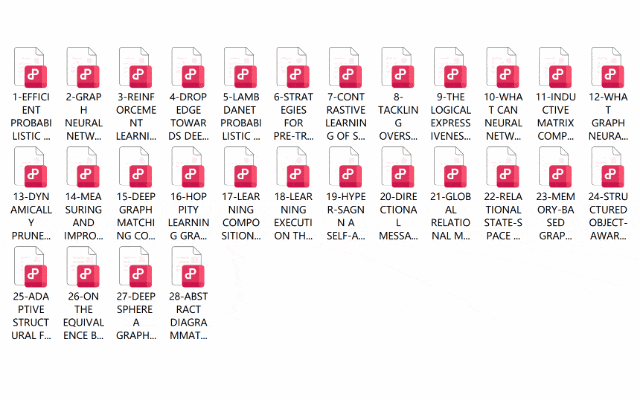
Task: Click file name "8-TACKLING OVERS..."
Action: click(398, 116)
